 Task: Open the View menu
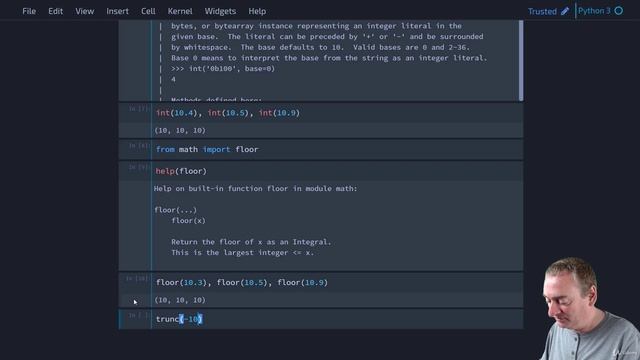click(x=84, y=11)
